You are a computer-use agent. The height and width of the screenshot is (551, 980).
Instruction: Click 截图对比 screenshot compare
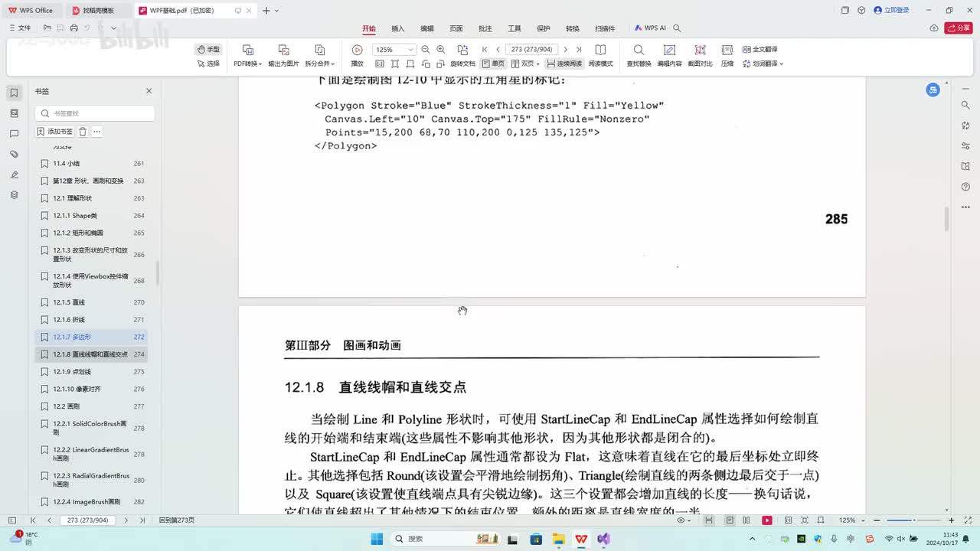700,56
